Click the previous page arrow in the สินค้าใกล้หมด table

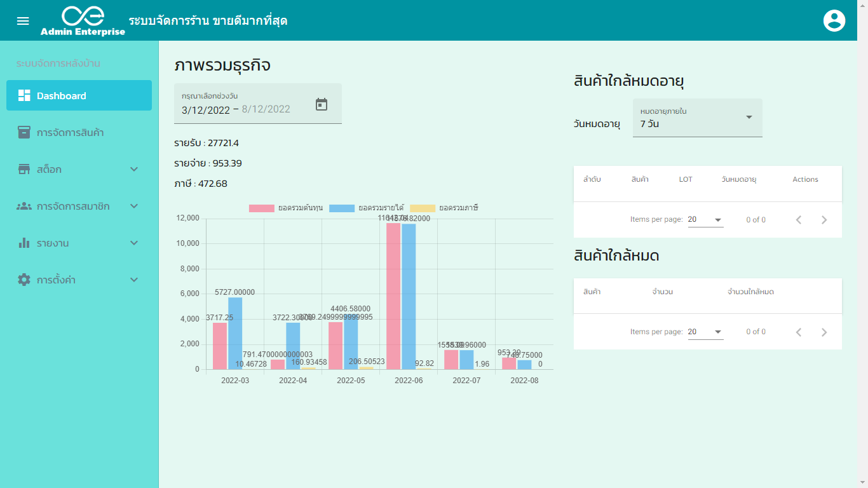tap(799, 331)
